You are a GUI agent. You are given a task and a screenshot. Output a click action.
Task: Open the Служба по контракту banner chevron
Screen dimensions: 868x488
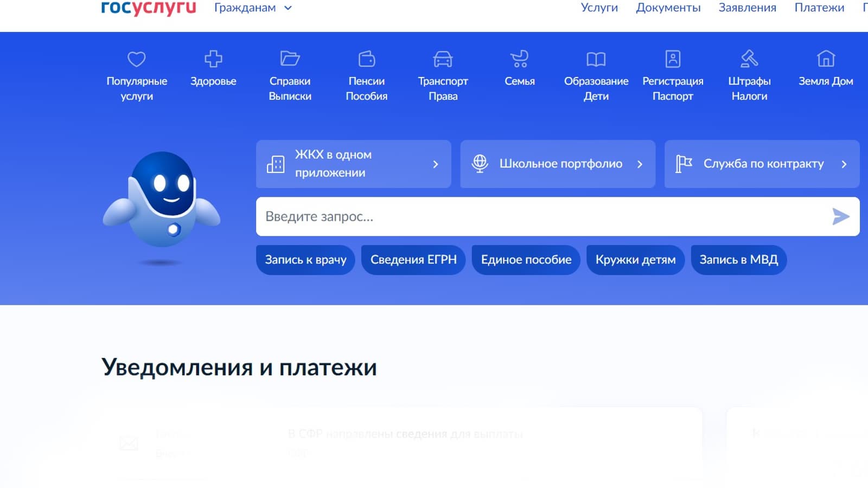[x=844, y=164]
